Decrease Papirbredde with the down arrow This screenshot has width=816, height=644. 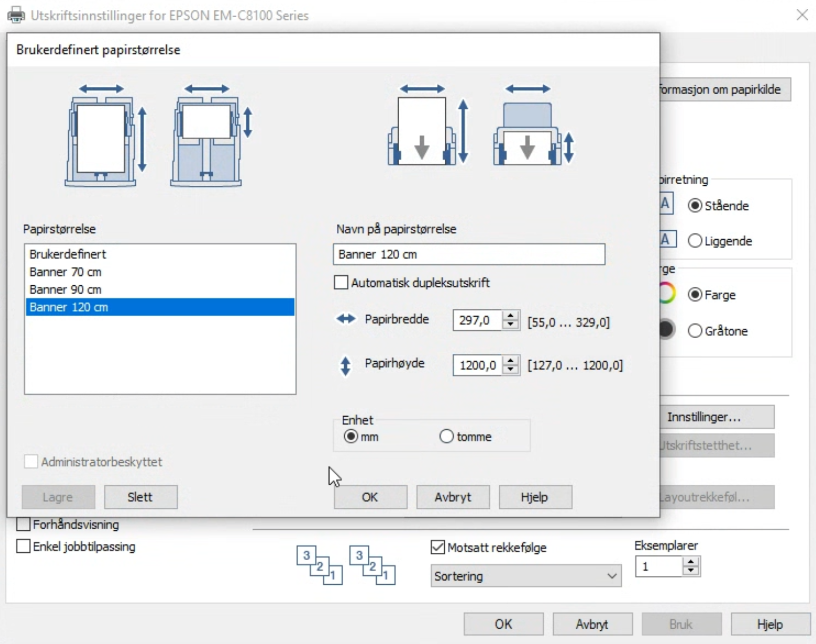coord(510,325)
